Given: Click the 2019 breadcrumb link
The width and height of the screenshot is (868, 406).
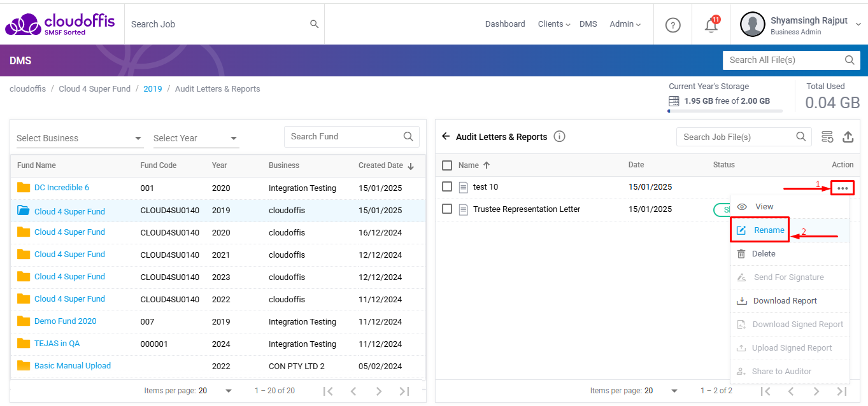Looking at the screenshot, I should tap(153, 89).
